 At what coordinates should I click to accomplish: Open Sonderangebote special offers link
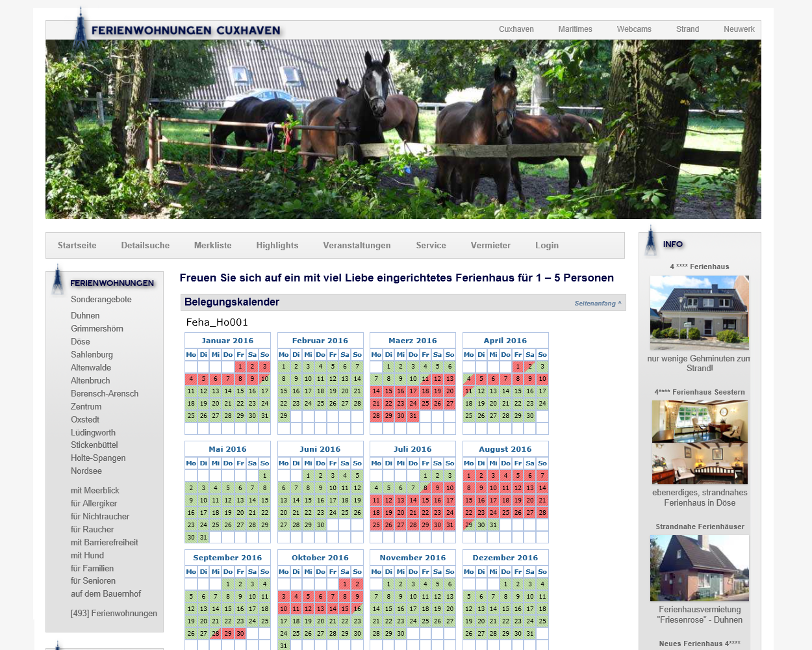[x=101, y=300]
